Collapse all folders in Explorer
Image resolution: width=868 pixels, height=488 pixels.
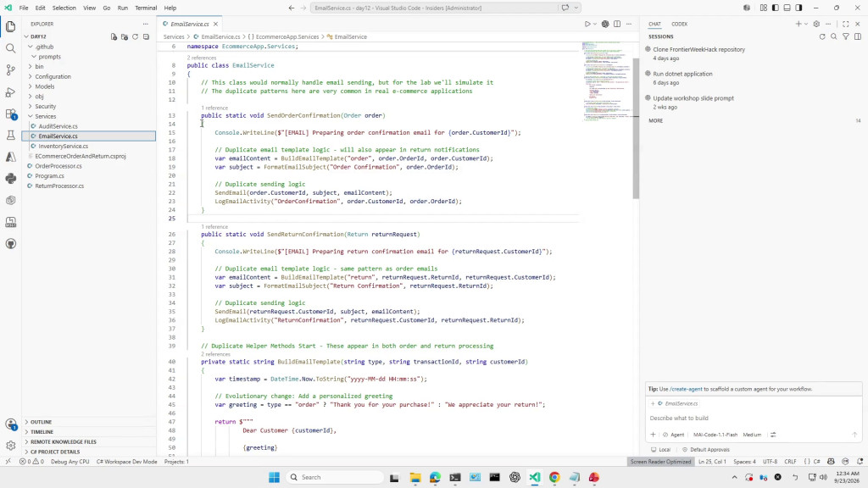click(146, 36)
